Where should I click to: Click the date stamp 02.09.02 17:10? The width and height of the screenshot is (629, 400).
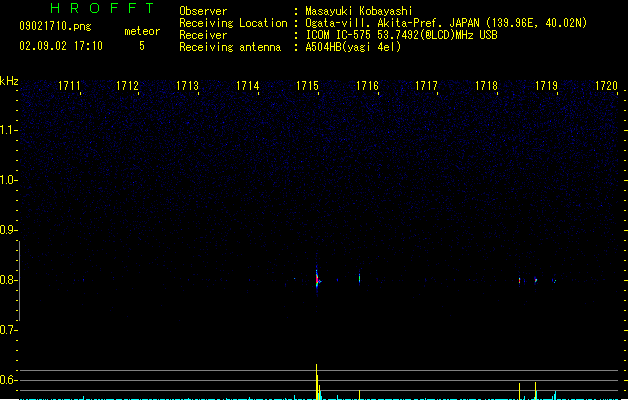[x=61, y=46]
